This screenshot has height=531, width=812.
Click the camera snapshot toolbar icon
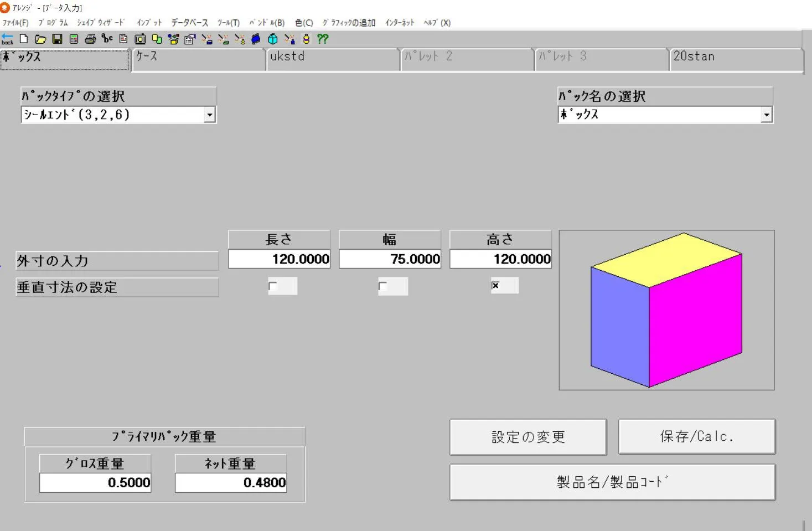point(140,39)
